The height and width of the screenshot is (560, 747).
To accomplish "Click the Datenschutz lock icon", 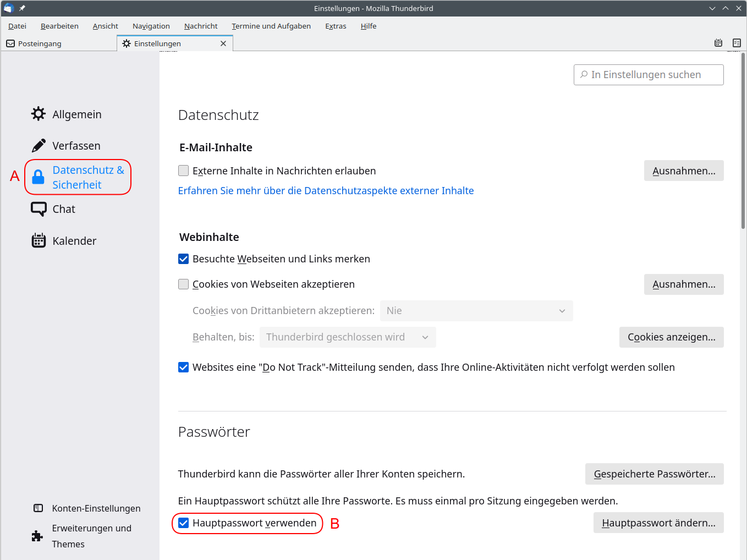I will point(38,177).
